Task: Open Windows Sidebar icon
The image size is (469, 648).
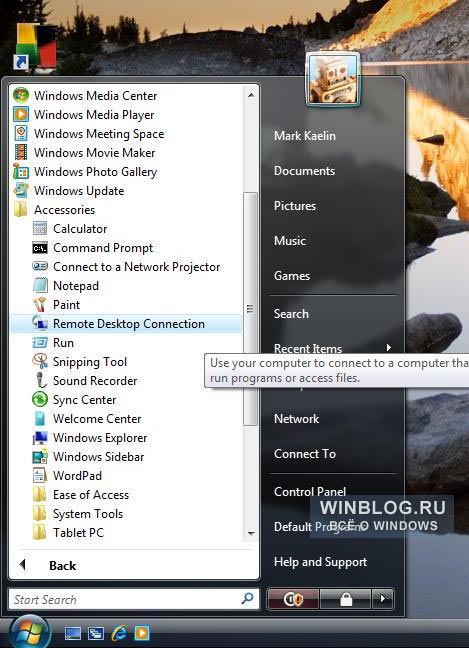Action: point(40,457)
